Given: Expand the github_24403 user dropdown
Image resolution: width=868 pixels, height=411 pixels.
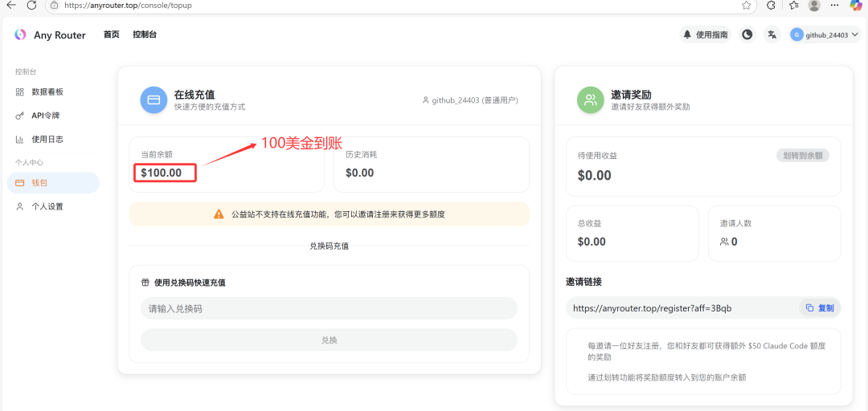Looking at the screenshot, I should (x=825, y=35).
